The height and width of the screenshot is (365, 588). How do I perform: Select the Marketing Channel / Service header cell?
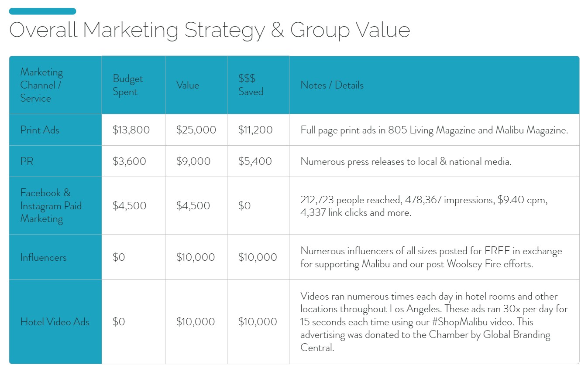[55, 85]
